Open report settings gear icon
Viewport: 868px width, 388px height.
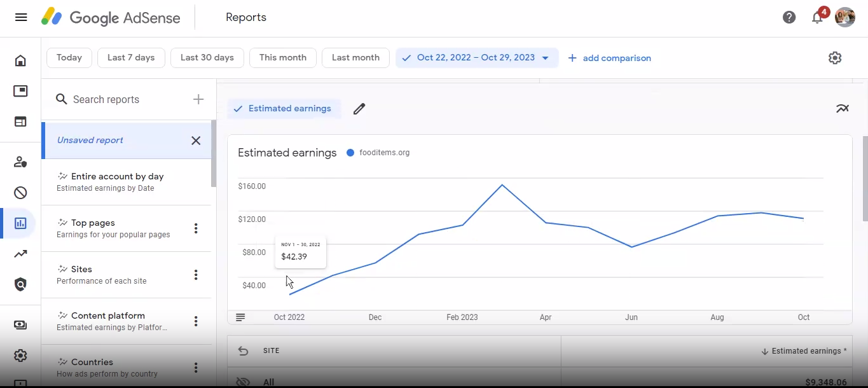click(x=835, y=58)
